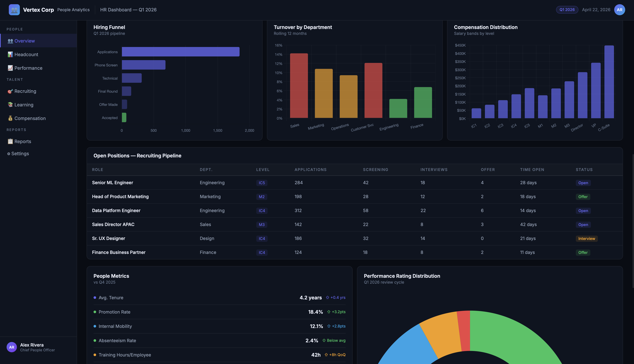634x364 pixels.
Task: Click Open status for Sales Director APAC
Action: 583,225
